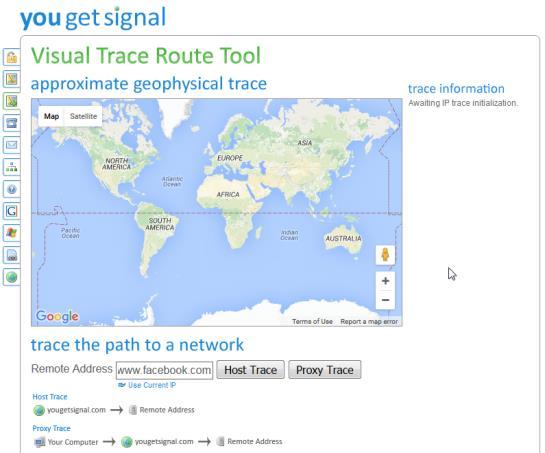Viewport: 545px width, 453px height.
Task: Click the blue Host Trace heading below input
Action: point(50,397)
